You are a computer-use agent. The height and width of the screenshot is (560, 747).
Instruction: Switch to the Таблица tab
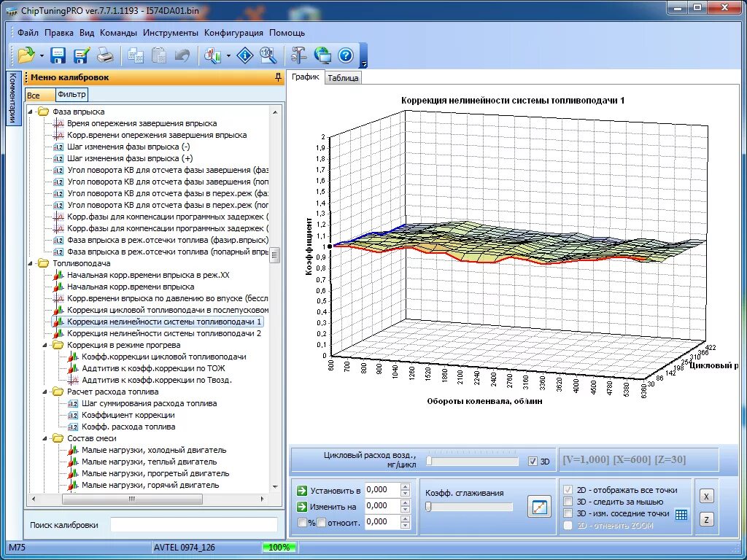(343, 78)
